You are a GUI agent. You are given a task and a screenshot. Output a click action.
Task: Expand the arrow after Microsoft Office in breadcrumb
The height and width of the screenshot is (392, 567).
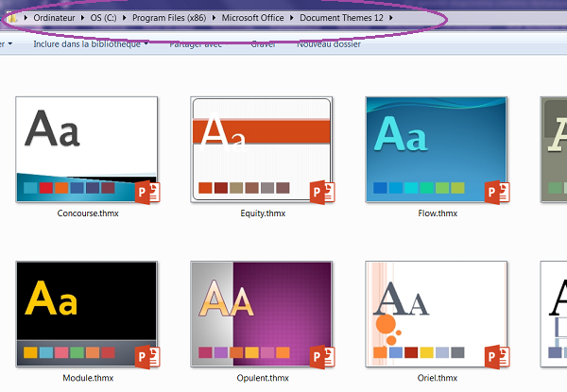point(291,18)
